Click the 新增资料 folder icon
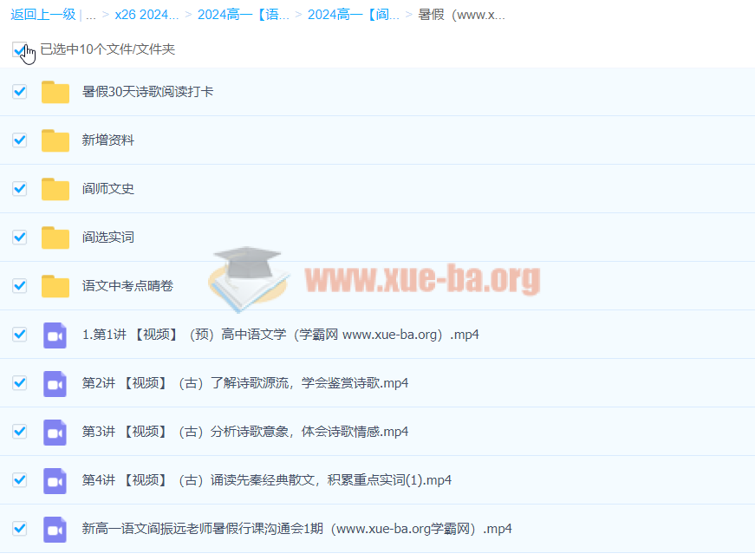 coord(55,140)
